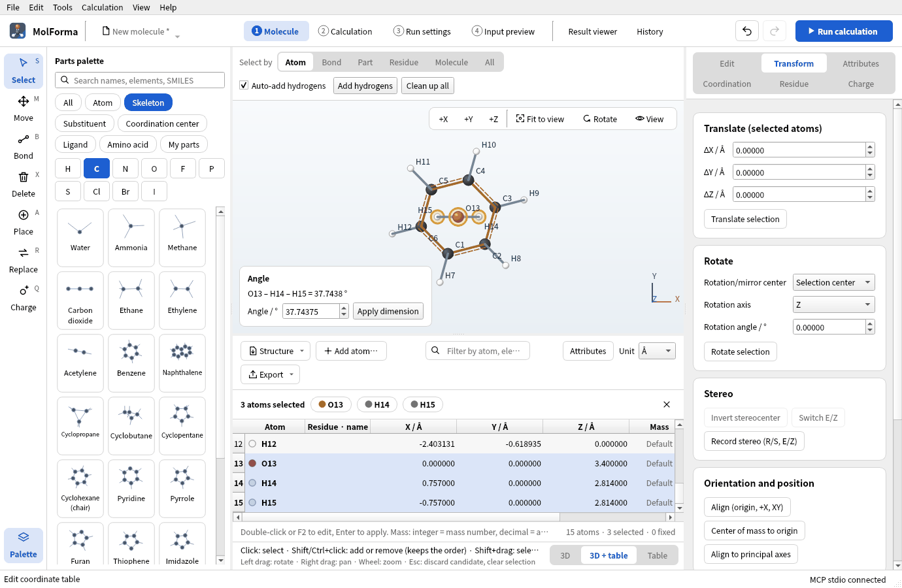
Task: Click Add hydrogens button
Action: (x=365, y=86)
